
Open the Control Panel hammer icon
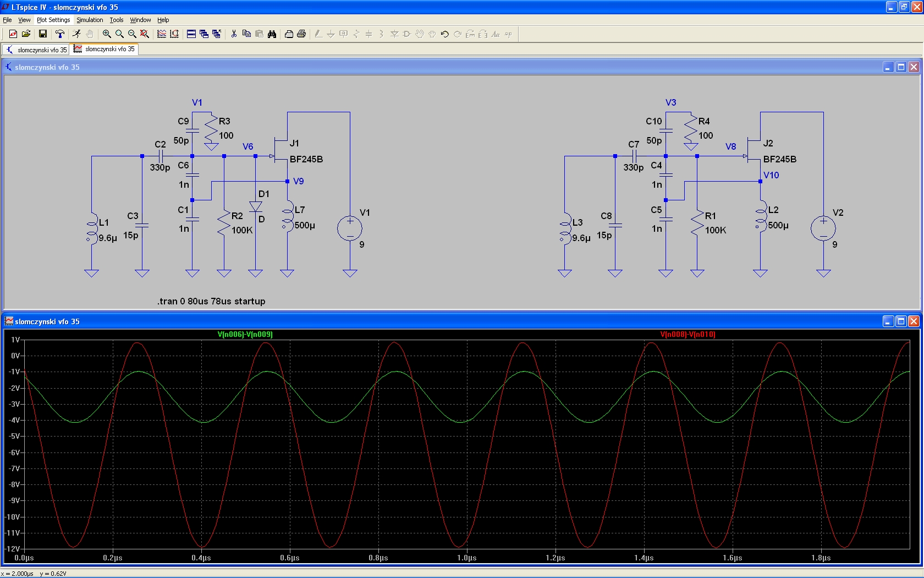click(x=60, y=34)
